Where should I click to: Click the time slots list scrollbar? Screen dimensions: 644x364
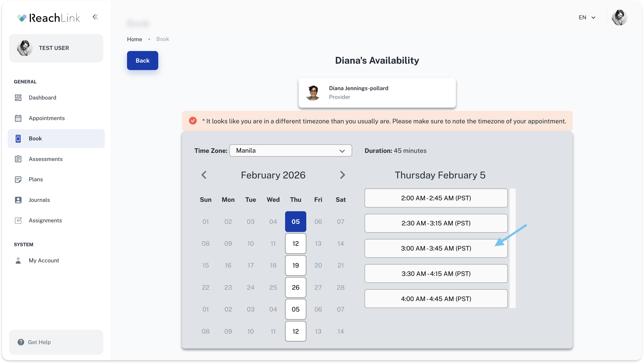pyautogui.click(x=513, y=248)
